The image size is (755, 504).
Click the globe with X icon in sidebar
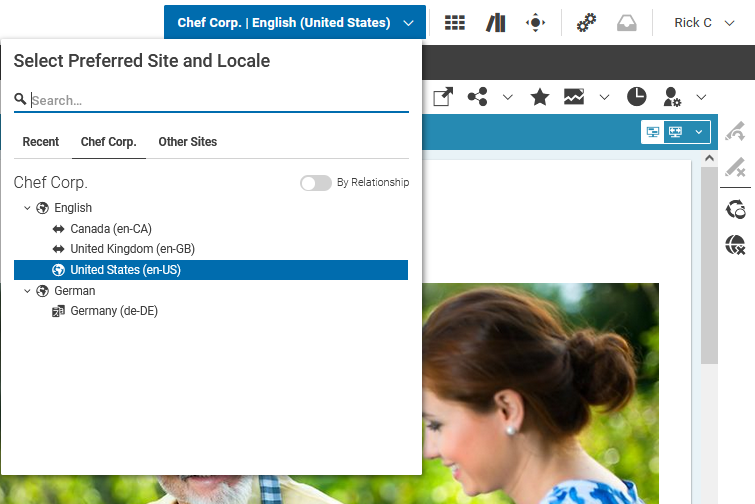tap(735, 245)
